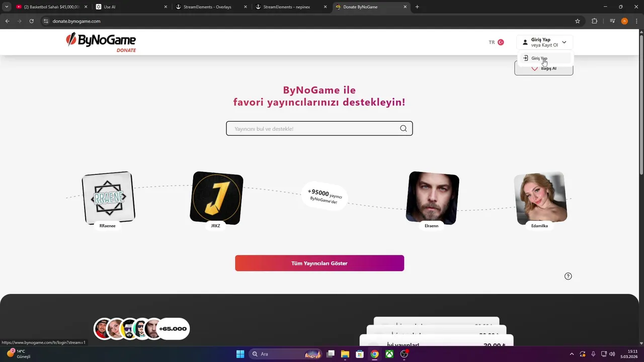Click Tüm Yayıncıları Göster button

point(319,263)
